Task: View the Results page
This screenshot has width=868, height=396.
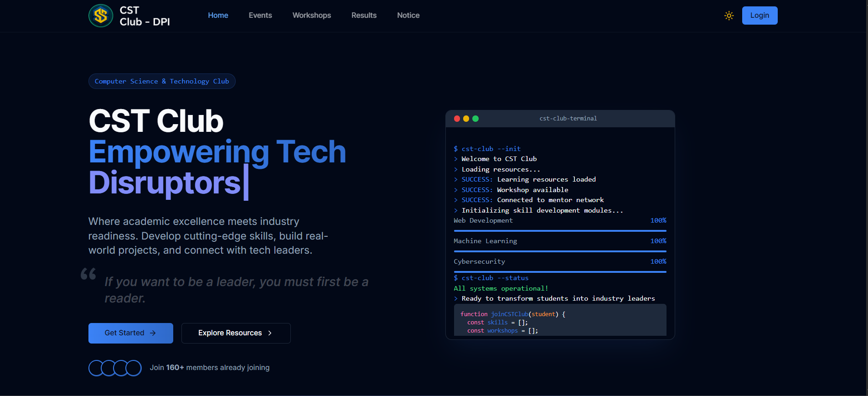Action: tap(364, 16)
